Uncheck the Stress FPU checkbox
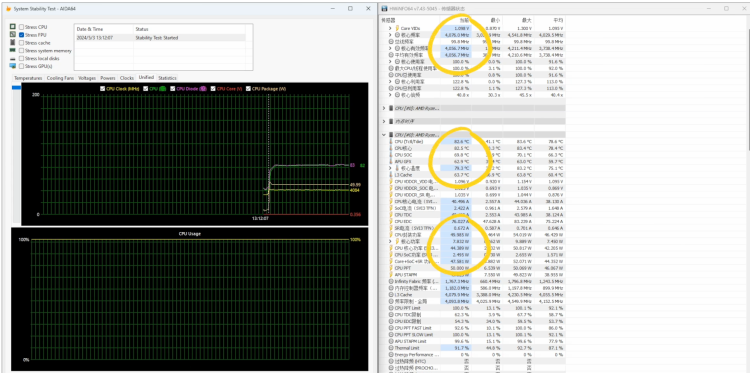Screen dimensions: 750x373 coord(22,35)
